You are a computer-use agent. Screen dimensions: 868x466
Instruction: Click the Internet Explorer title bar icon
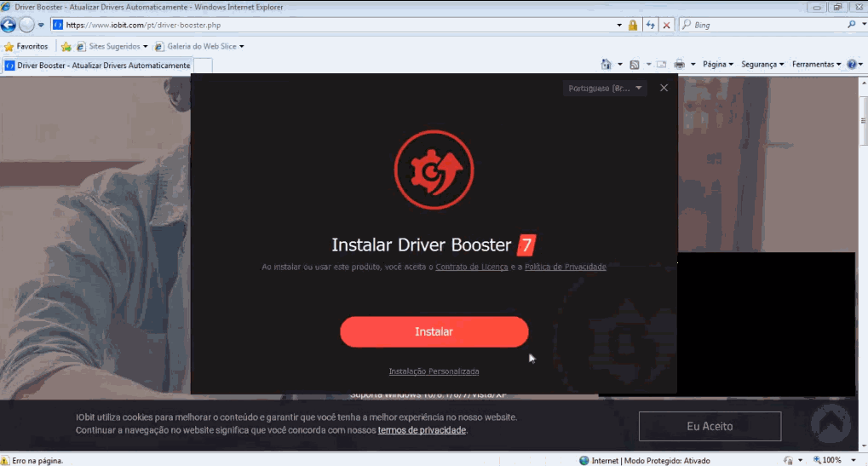[x=5, y=7]
